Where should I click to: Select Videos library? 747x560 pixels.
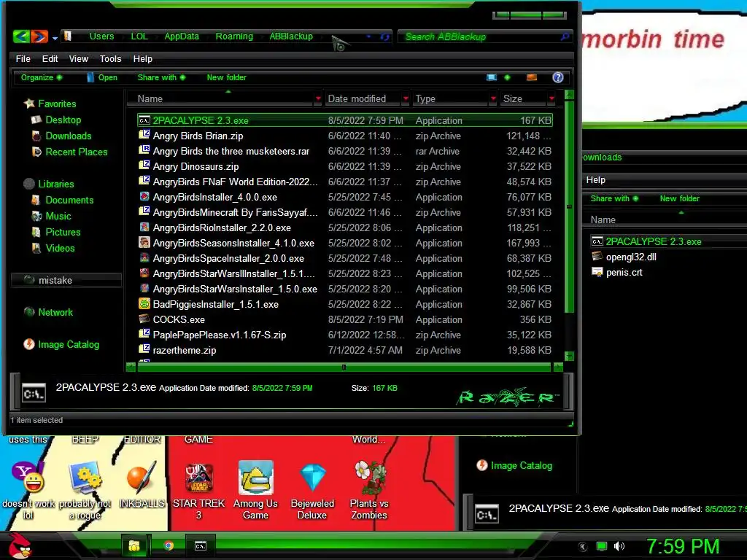coord(53,248)
